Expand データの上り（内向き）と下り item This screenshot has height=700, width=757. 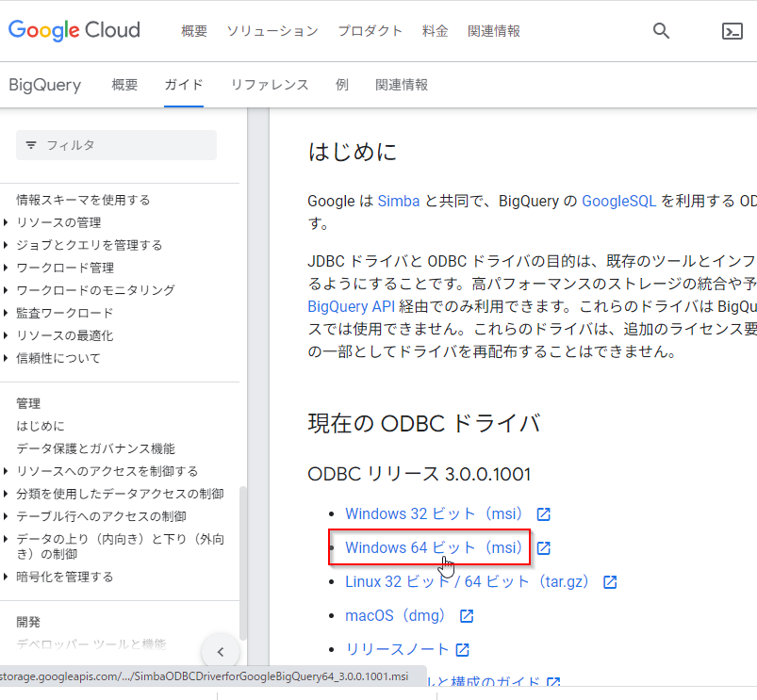6,539
